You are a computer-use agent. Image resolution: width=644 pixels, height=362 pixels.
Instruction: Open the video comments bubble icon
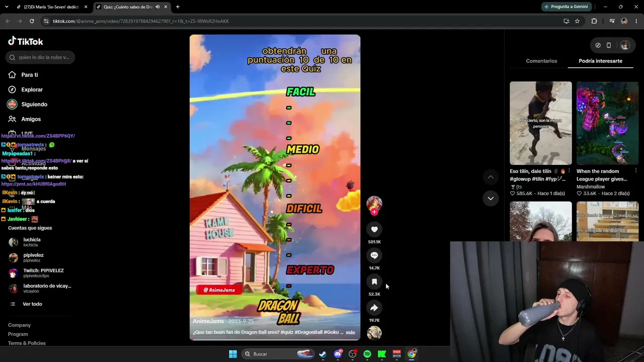coord(374,255)
